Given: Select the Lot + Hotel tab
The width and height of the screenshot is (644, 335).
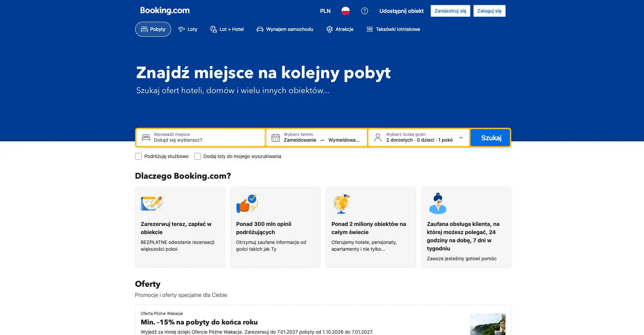Looking at the screenshot, I should click(227, 29).
